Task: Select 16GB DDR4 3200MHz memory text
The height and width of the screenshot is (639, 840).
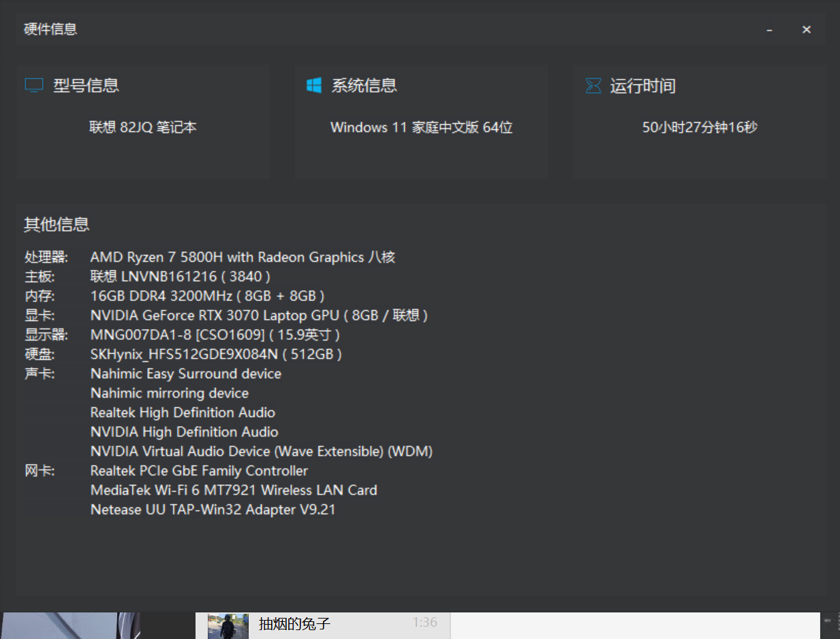Action: 207,296
